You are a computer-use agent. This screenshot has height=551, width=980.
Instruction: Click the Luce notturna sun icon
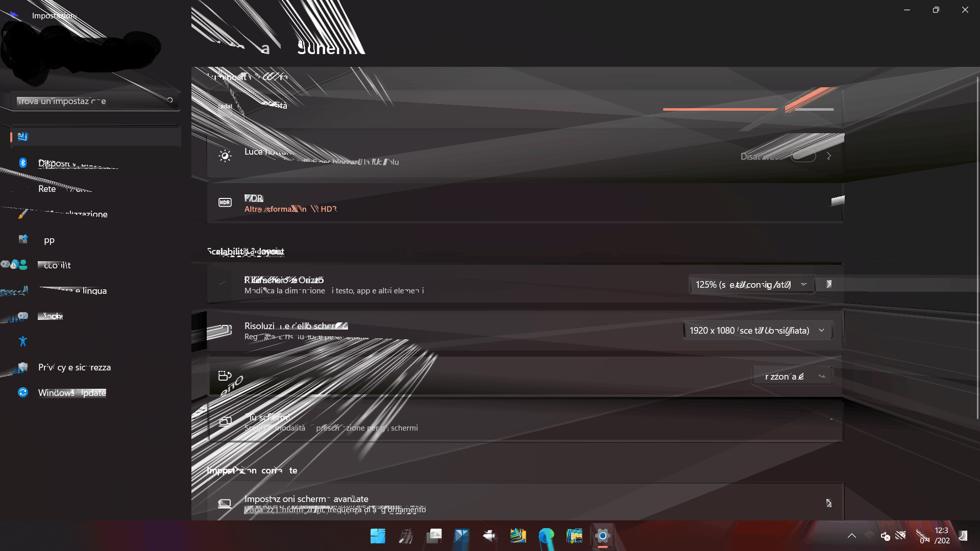click(x=225, y=156)
